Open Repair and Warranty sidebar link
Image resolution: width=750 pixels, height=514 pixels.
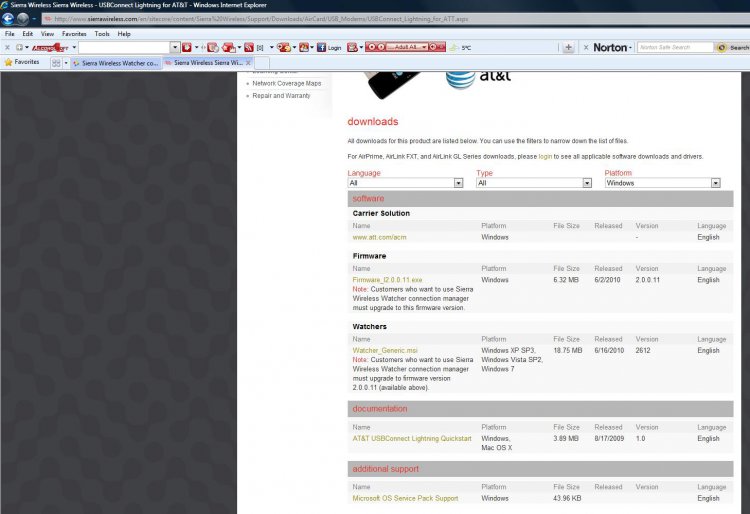[281, 96]
